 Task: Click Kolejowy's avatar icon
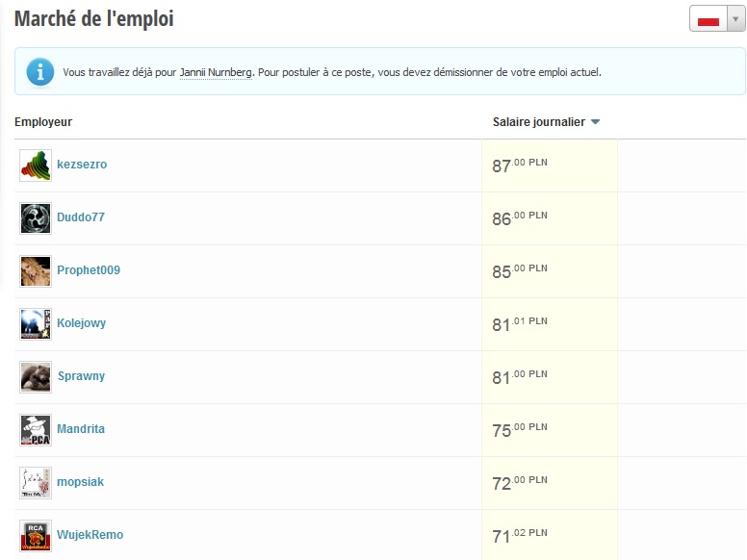pyautogui.click(x=36, y=324)
